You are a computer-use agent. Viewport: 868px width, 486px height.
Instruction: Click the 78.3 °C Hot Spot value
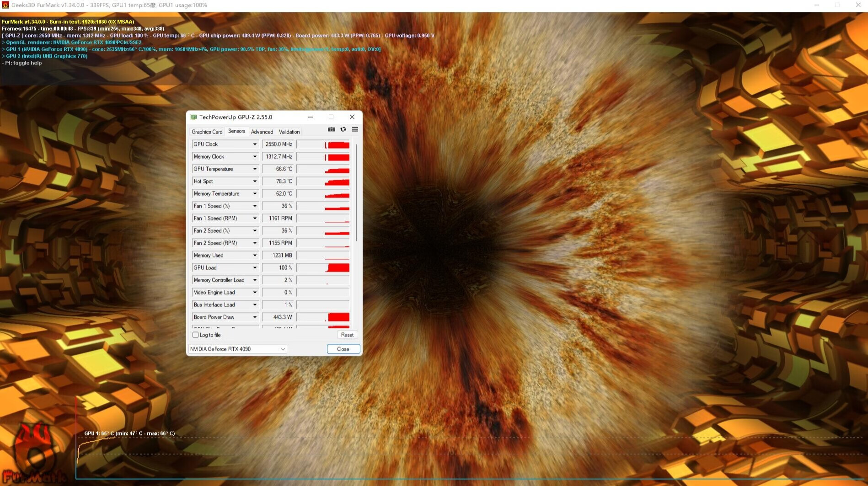pos(278,182)
